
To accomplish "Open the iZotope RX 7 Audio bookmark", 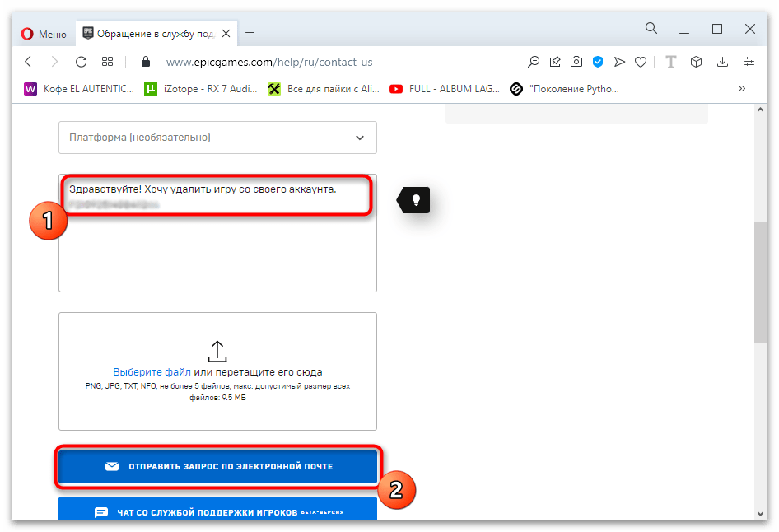I will tap(200, 89).
